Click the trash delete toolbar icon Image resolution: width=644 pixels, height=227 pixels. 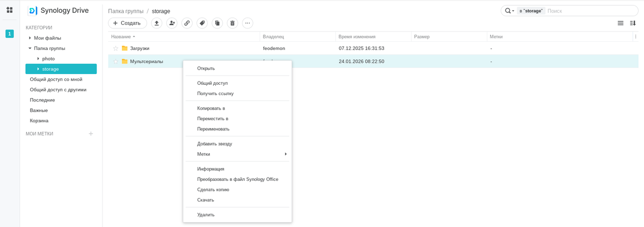tap(232, 23)
